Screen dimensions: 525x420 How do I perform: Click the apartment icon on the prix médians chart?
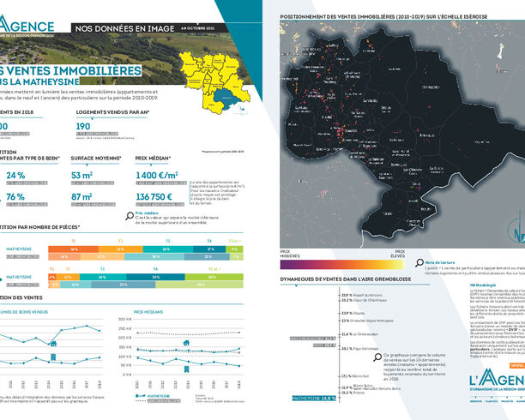pyautogui.click(x=186, y=369)
